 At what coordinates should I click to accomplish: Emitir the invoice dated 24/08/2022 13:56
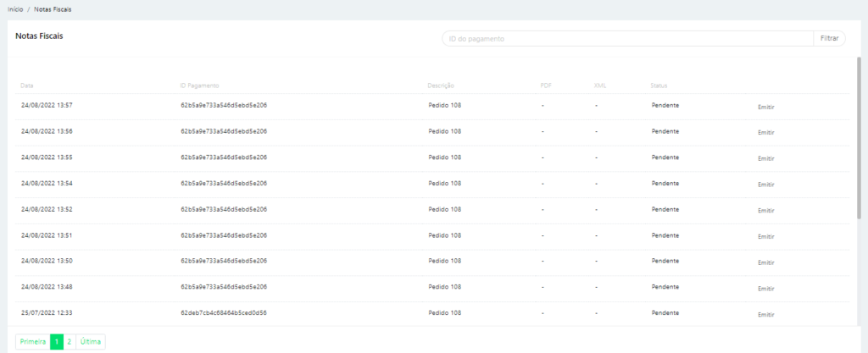[x=766, y=133]
